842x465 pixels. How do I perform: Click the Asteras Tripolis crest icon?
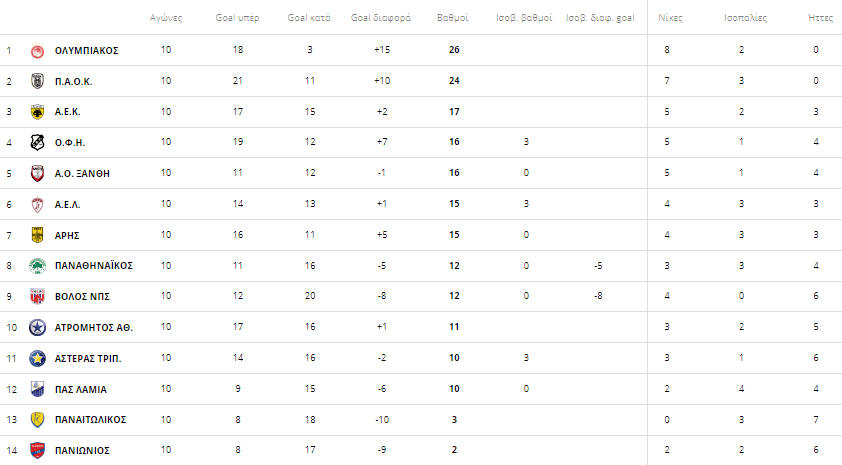click(37, 358)
